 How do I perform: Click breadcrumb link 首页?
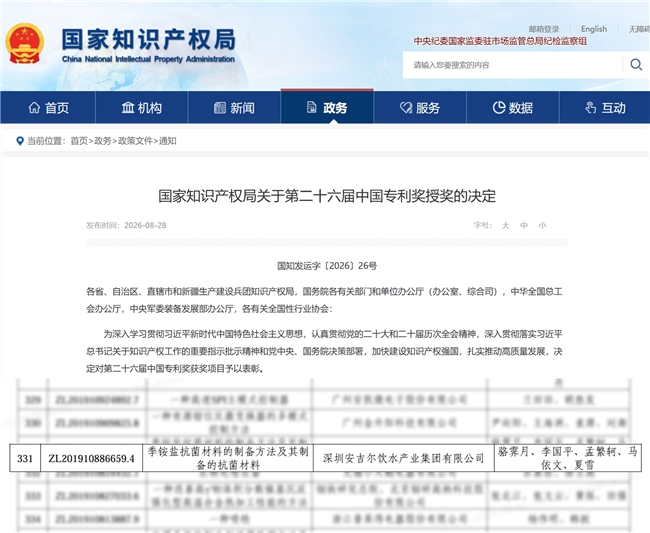[x=79, y=141]
